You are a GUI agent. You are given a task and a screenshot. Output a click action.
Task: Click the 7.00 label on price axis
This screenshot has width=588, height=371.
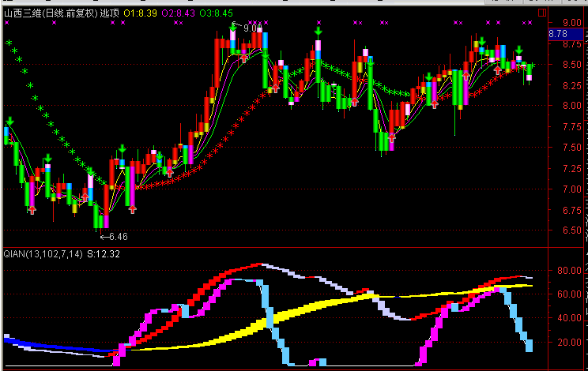point(569,189)
